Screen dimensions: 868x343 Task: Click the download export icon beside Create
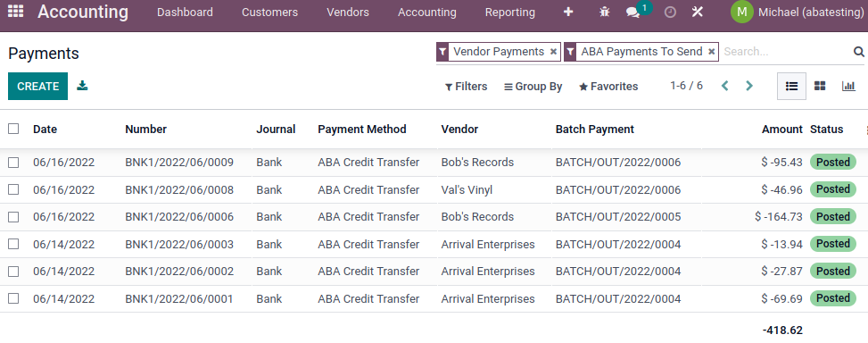click(x=82, y=86)
